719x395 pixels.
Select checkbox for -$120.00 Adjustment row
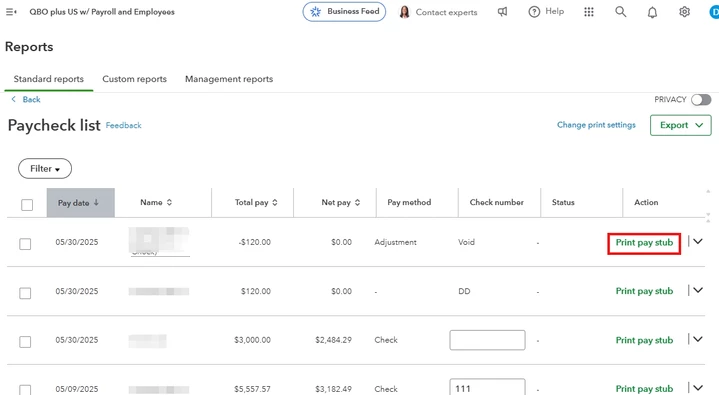coord(25,244)
